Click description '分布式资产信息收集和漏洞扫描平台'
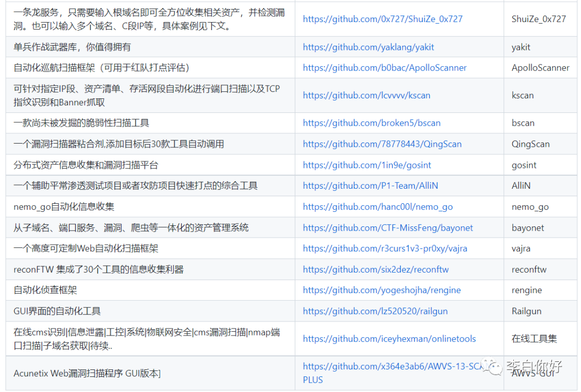581x392 pixels. tap(86, 165)
